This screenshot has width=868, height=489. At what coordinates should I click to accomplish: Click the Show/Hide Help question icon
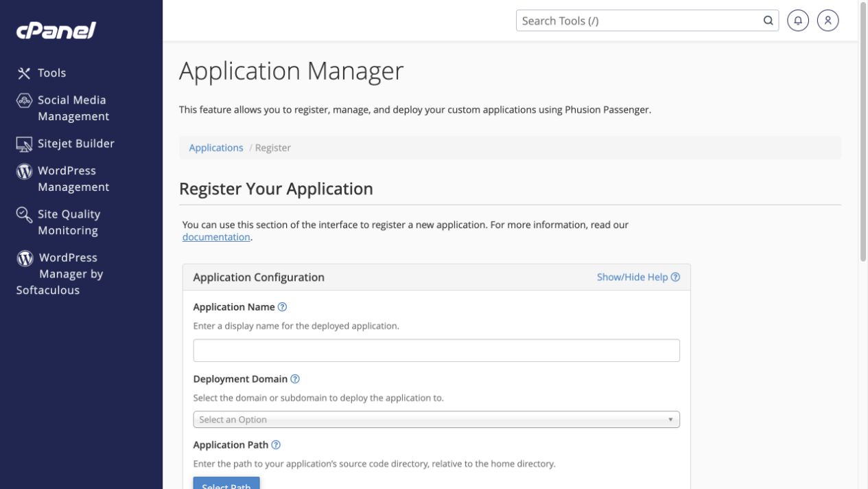pyautogui.click(x=675, y=277)
